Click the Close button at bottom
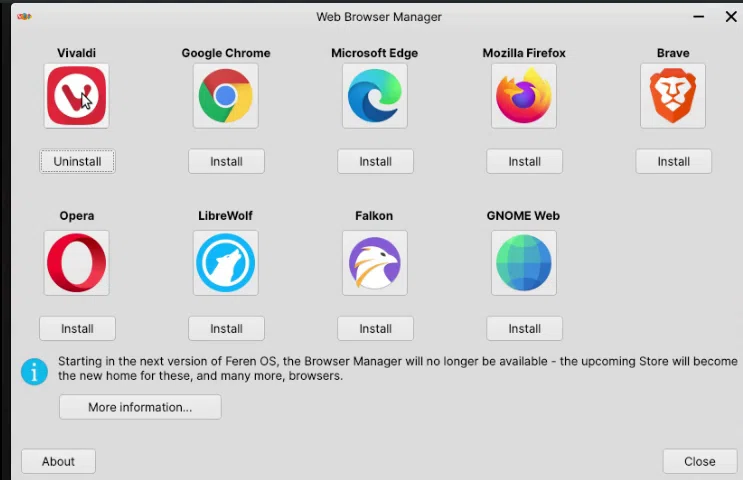The height and width of the screenshot is (480, 743). [700, 461]
